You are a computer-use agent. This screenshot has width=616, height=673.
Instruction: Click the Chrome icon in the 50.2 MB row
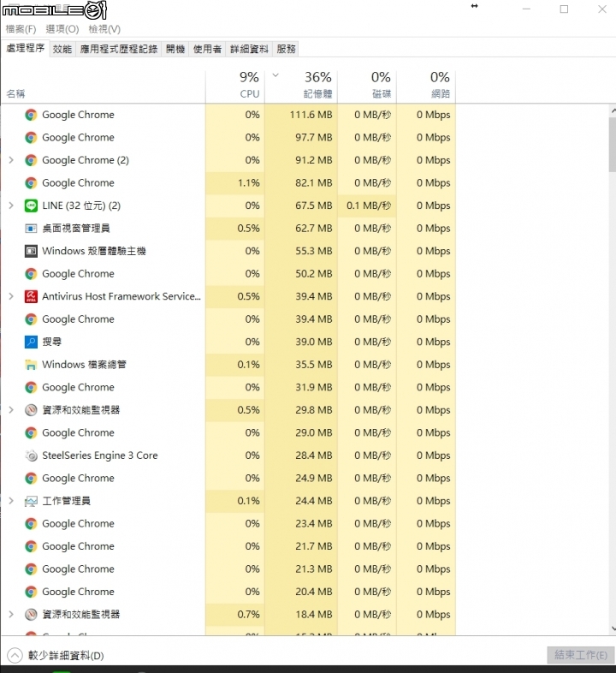[31, 274]
